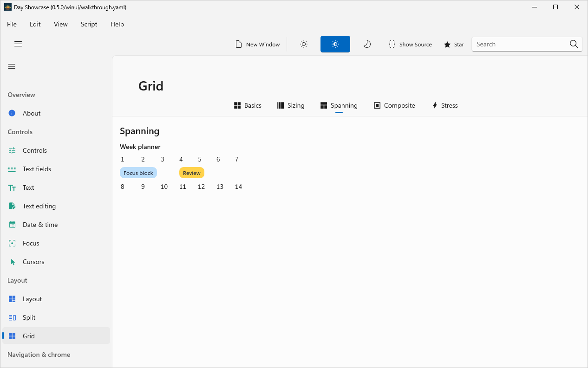
Task: Click the New Window button
Action: (x=258, y=44)
